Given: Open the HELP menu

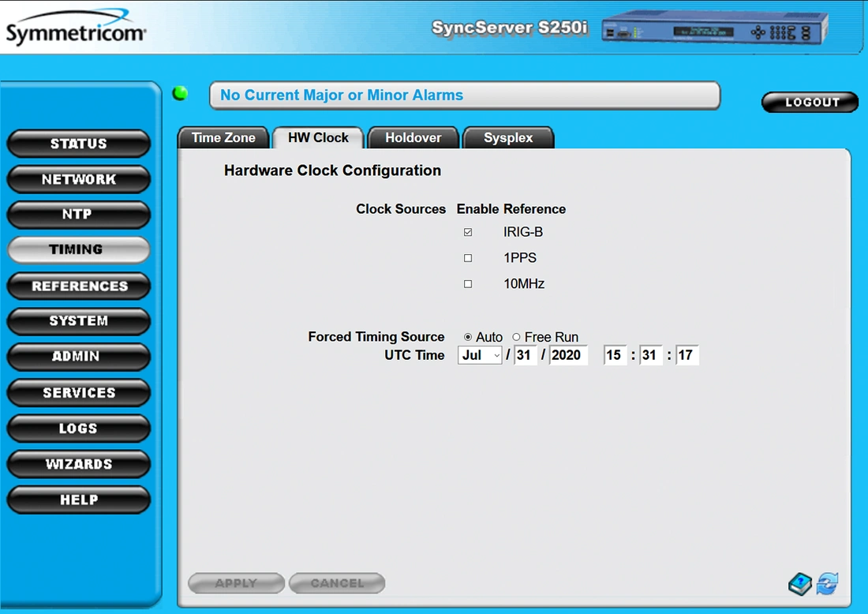Looking at the screenshot, I should [79, 500].
